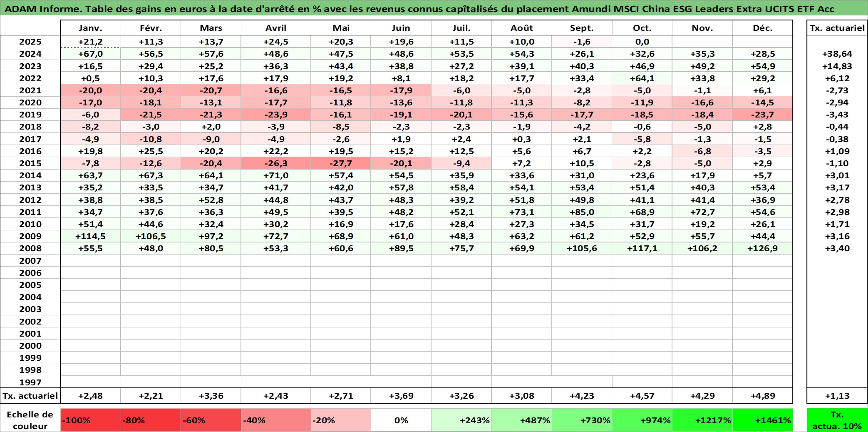Click the 'Tx. actua. 10%' green box
Viewport: 868px width, 432px height.
point(837,420)
